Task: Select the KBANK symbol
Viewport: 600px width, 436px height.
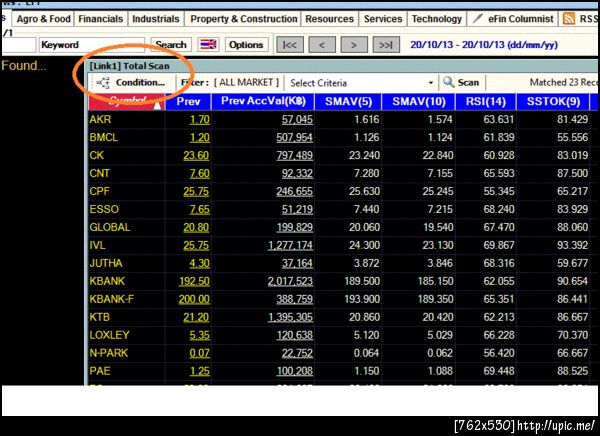Action: [x=107, y=281]
